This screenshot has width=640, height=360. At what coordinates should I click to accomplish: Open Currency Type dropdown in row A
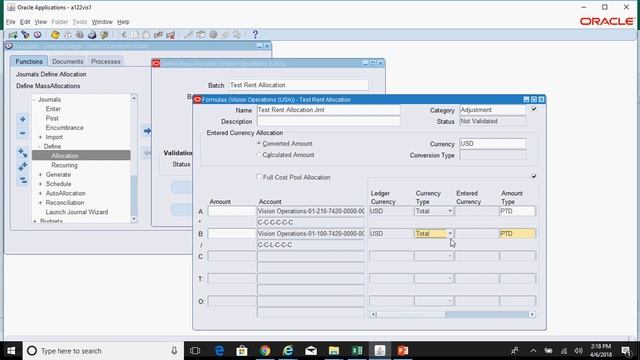450,211
